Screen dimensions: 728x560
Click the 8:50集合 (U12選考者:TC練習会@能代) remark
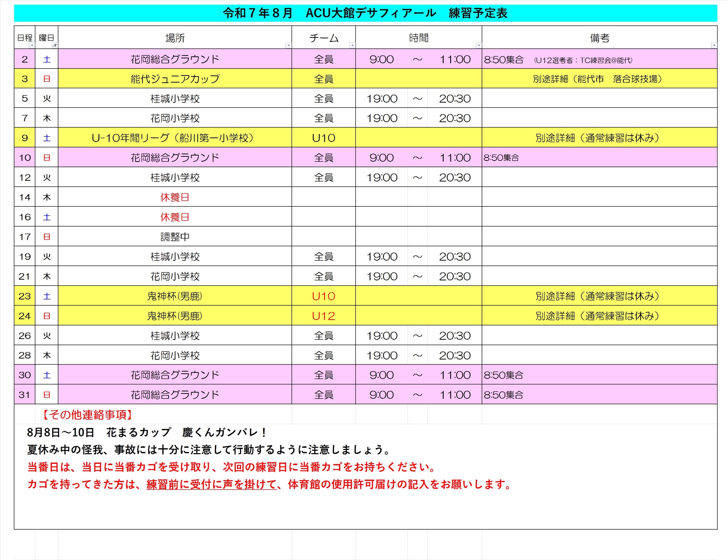point(599,59)
